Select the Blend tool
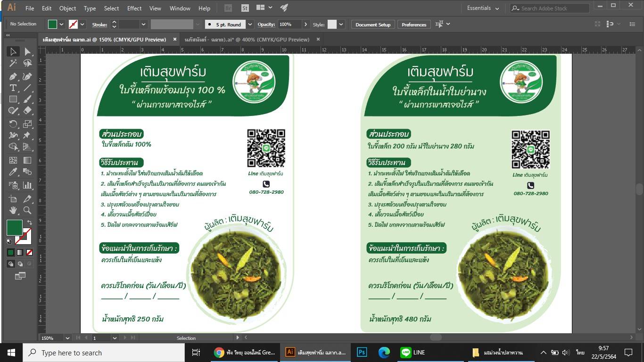644x362 pixels. tap(27, 172)
